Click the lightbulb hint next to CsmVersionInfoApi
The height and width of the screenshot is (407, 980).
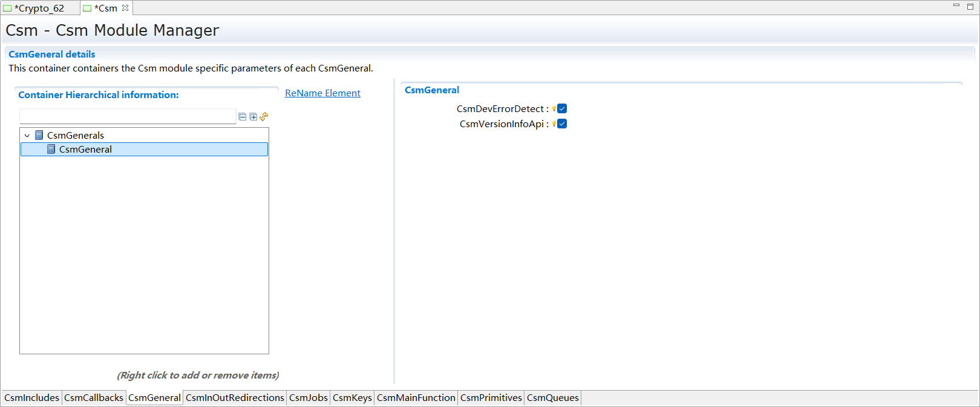click(x=554, y=124)
